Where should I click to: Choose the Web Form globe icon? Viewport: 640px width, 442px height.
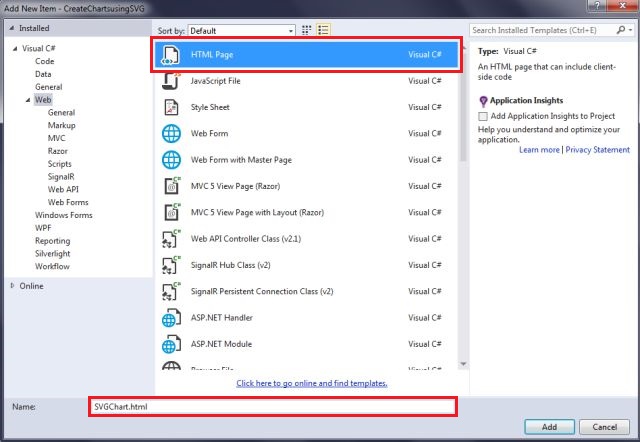(171, 133)
